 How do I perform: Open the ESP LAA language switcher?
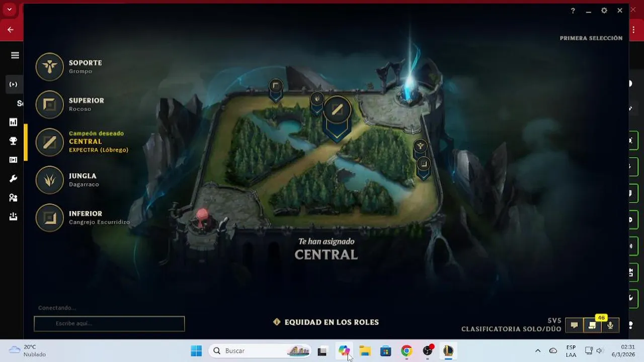pyautogui.click(x=571, y=351)
